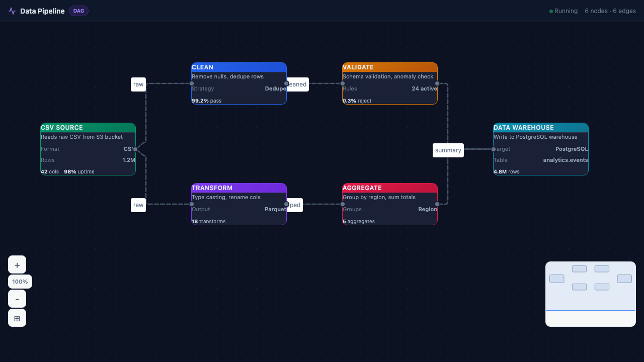Click the output port on CSV SOURCE node

135,149
